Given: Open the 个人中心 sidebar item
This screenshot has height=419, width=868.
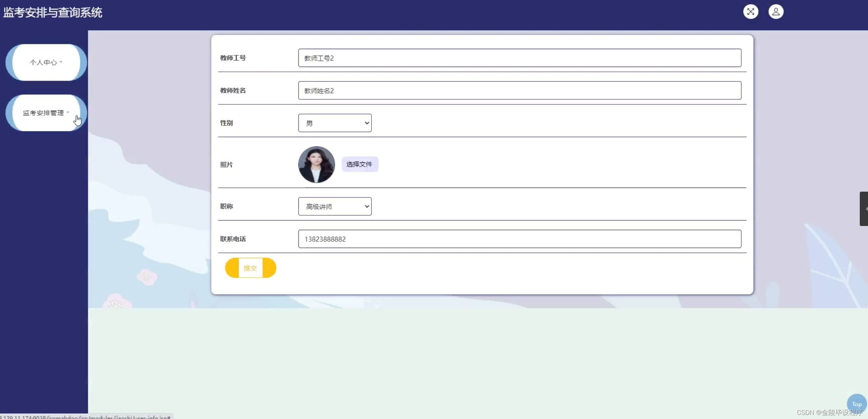Looking at the screenshot, I should (43, 63).
